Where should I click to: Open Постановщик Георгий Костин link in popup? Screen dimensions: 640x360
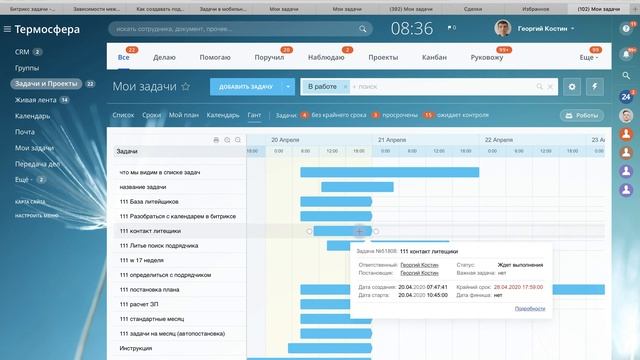[419, 273]
